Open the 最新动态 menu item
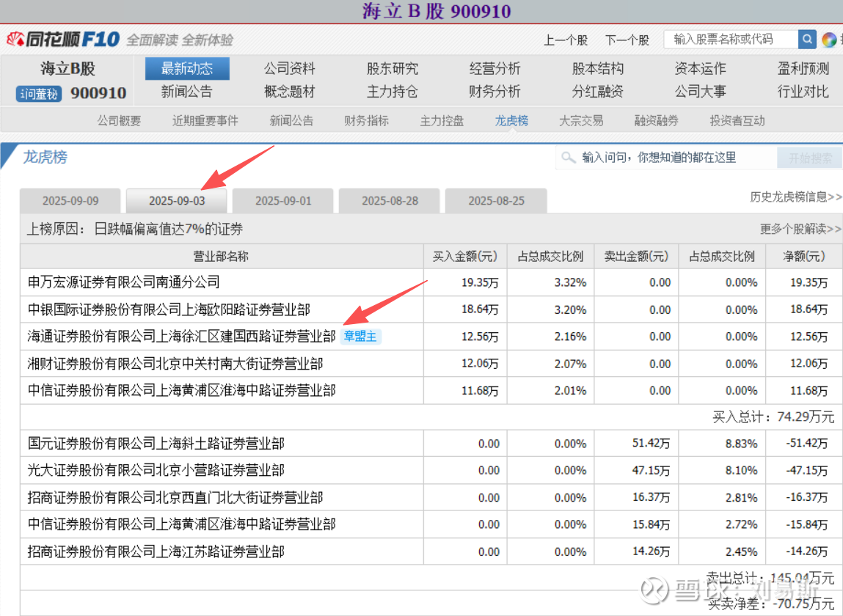843x616 pixels. [187, 69]
